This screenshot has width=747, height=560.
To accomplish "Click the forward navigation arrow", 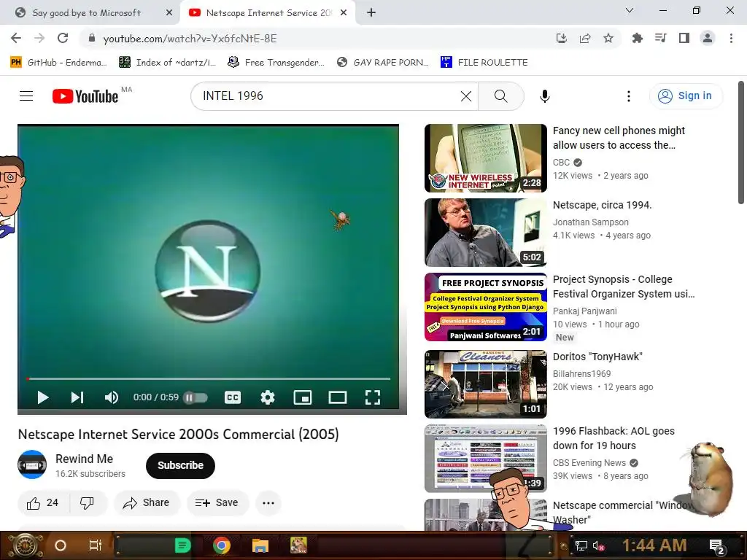I will click(x=39, y=38).
